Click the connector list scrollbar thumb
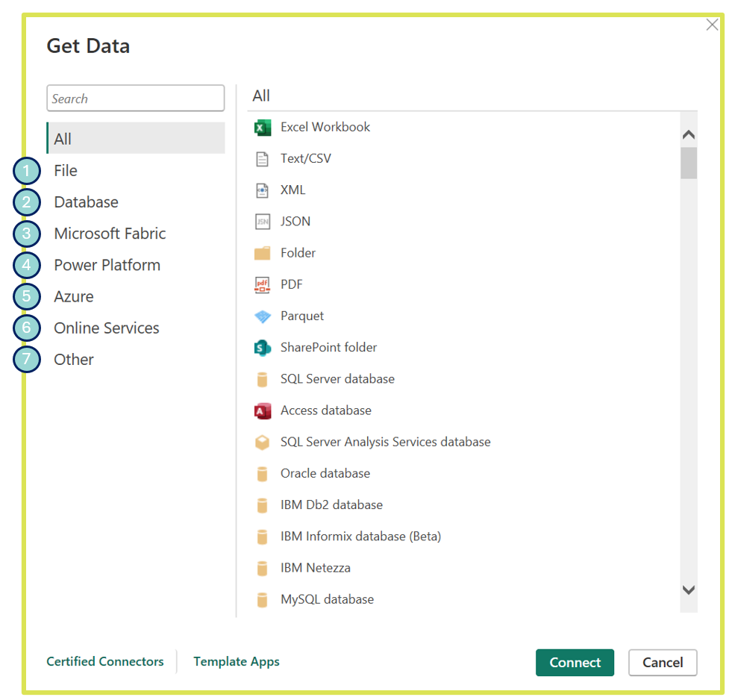 pyautogui.click(x=689, y=163)
